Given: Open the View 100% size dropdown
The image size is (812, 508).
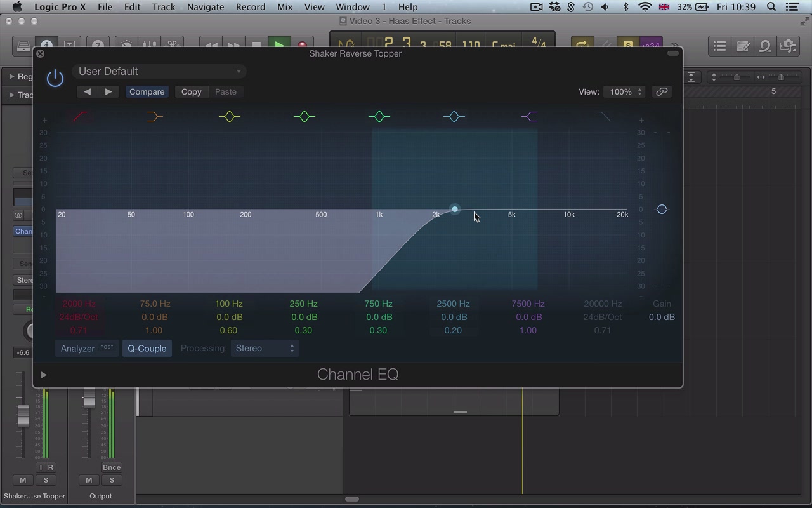Looking at the screenshot, I should coord(624,92).
